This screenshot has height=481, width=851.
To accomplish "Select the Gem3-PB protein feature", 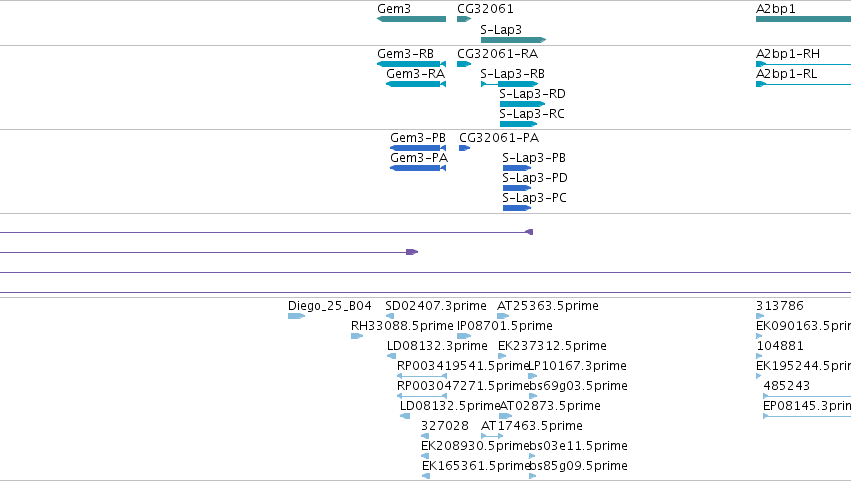I will [418, 148].
